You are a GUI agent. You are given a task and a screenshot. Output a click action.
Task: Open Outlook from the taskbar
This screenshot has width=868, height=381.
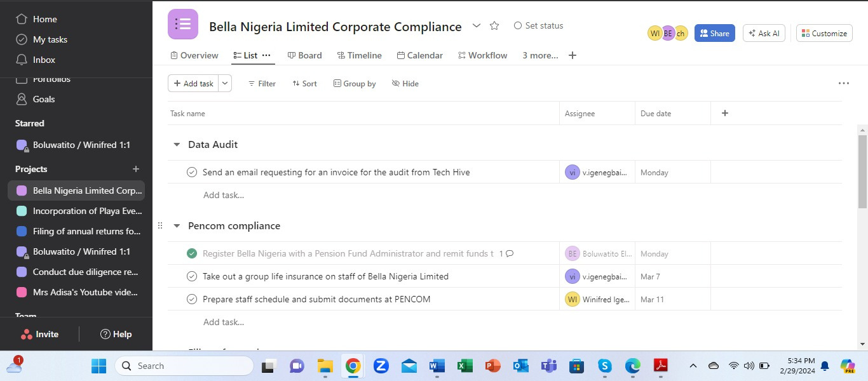520,366
